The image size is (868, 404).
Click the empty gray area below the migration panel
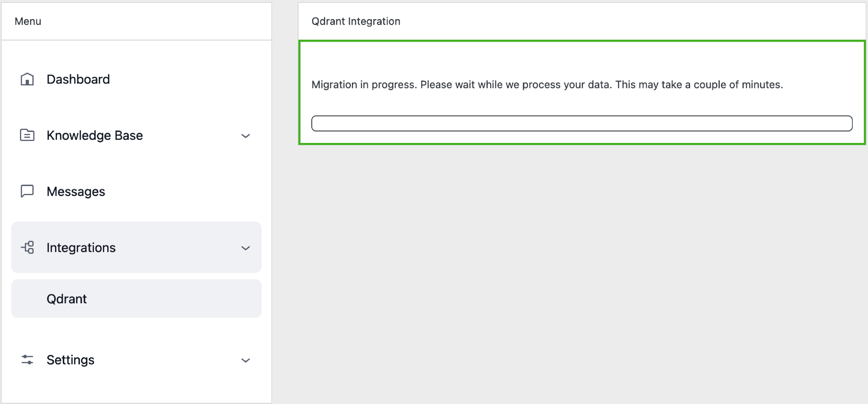(x=582, y=269)
